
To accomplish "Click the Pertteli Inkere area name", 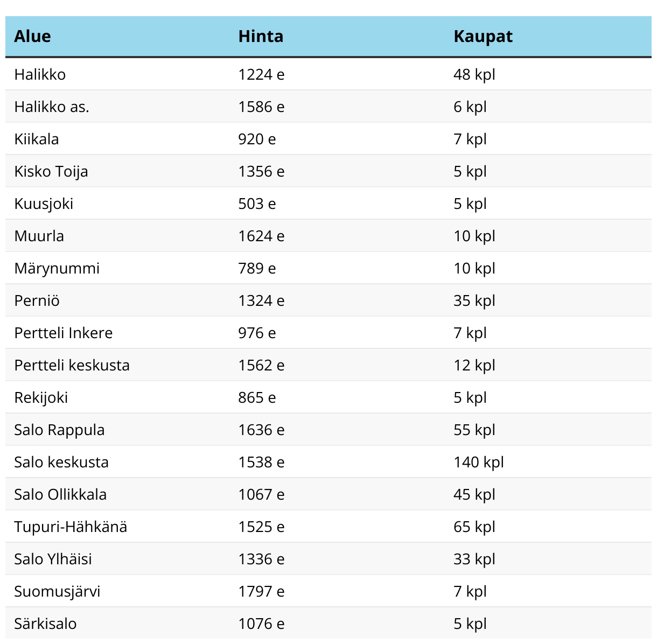I will (x=63, y=333).
